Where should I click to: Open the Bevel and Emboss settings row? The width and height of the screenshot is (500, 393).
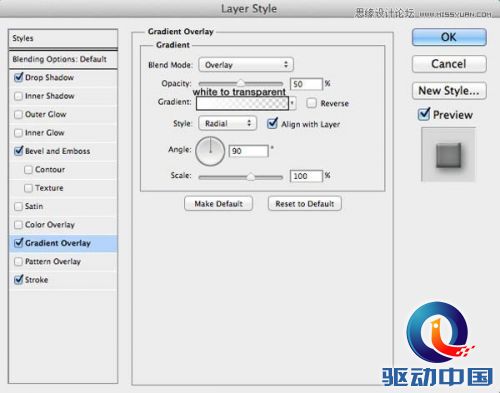click(63, 151)
